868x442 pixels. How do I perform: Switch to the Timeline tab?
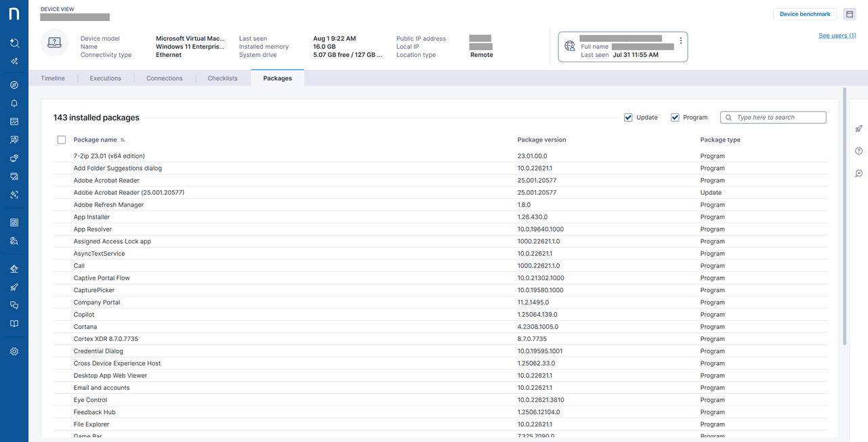tap(53, 79)
